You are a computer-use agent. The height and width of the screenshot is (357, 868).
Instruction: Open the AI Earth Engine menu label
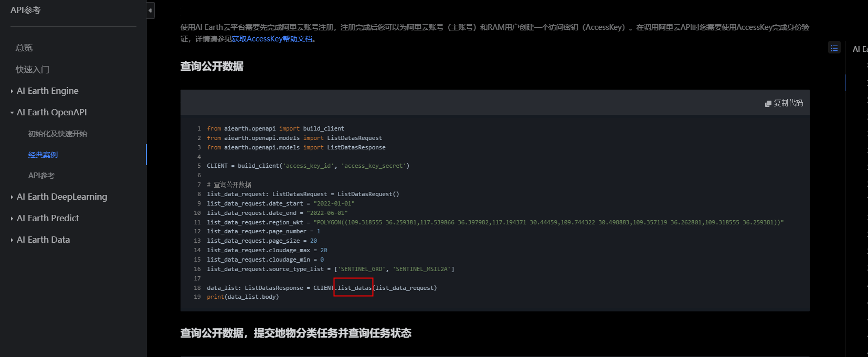48,91
